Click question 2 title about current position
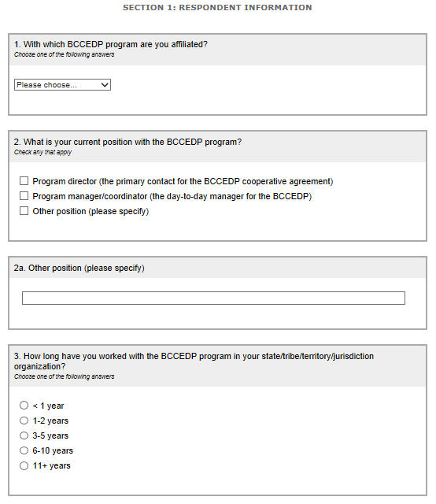436x504 pixels. pyautogui.click(x=127, y=142)
